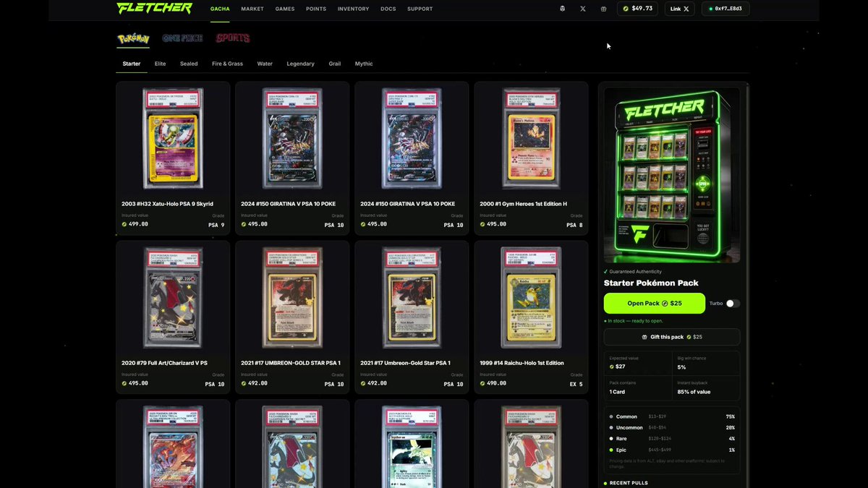Open the Market nav item
The image size is (868, 488).
pos(252,9)
